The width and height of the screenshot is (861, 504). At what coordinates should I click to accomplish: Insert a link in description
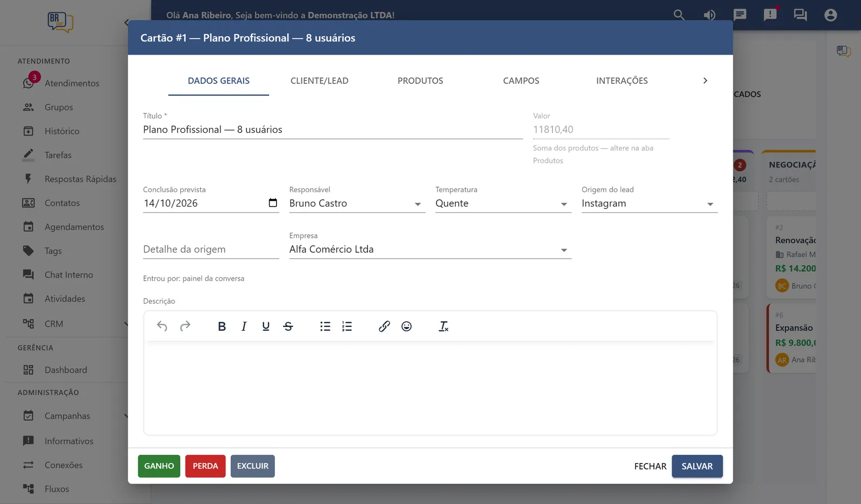(x=384, y=326)
